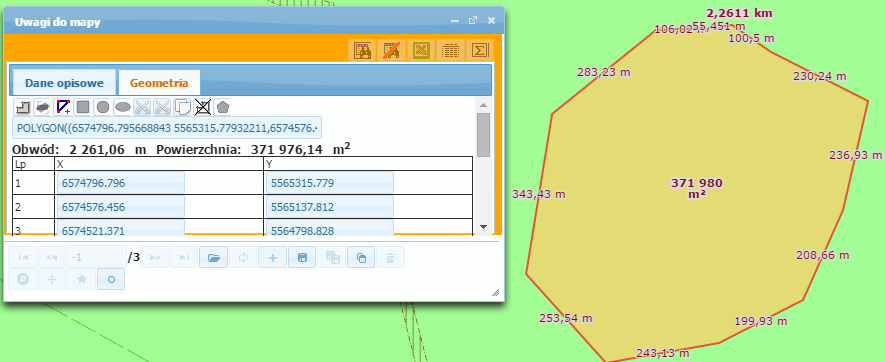Click the 208,66 m edge label

[x=823, y=255]
